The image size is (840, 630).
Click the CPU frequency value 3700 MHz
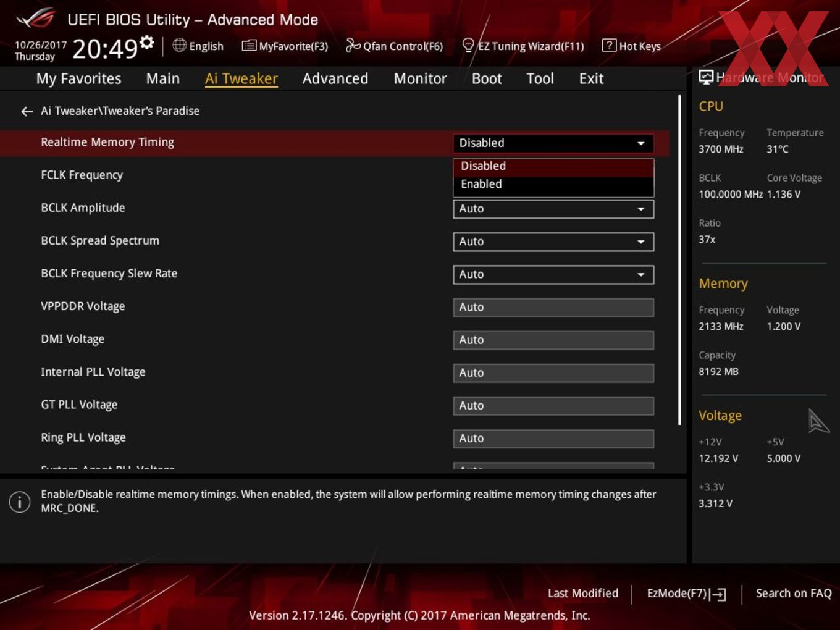pos(721,149)
